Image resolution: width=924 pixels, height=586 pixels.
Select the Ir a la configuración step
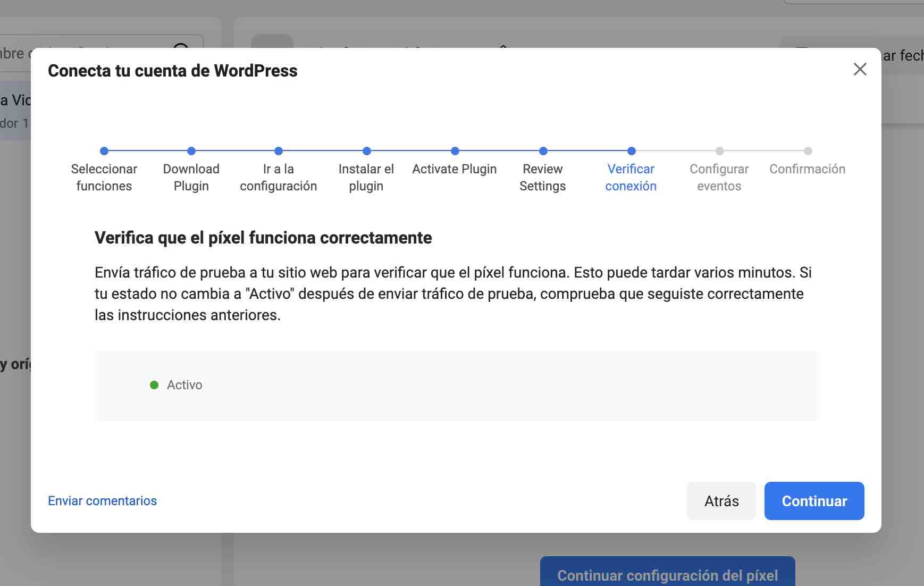[279, 178]
